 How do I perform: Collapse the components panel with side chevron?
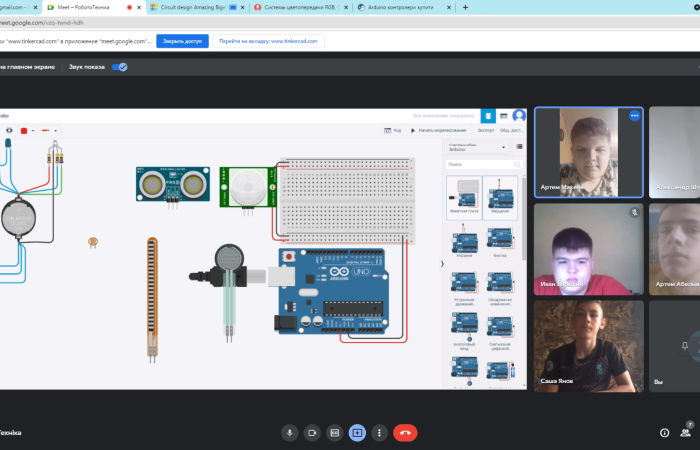[x=442, y=264]
